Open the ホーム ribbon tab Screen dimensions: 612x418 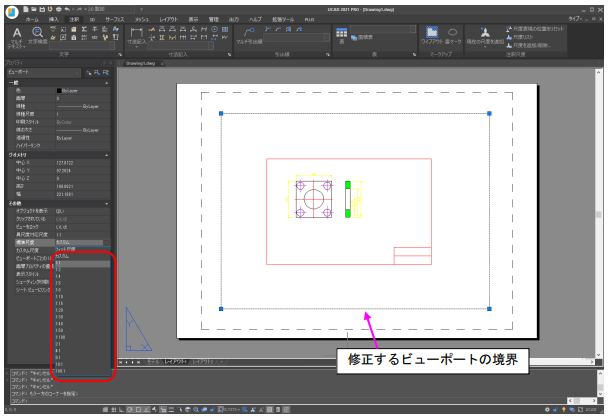(32, 19)
